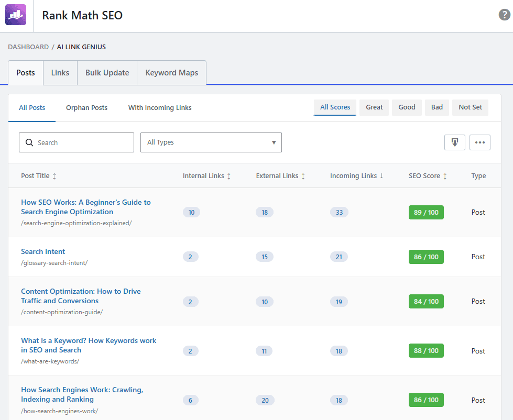Open the Content Optimization post link
Viewport: 513px width, 420px height.
[x=81, y=296]
